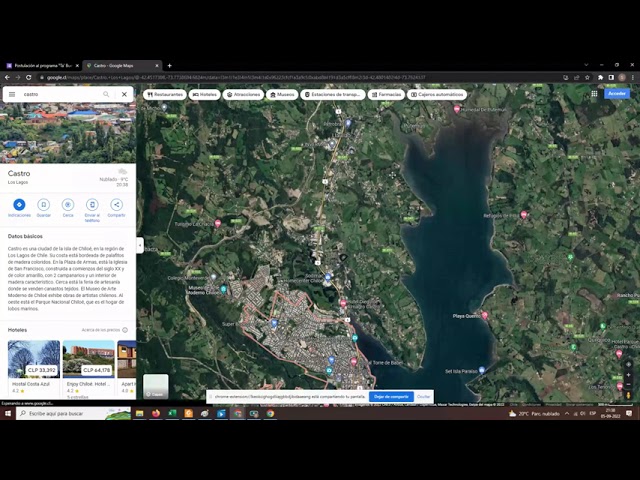Reload the current page
The width and height of the screenshot is (640, 480).
(x=29, y=78)
